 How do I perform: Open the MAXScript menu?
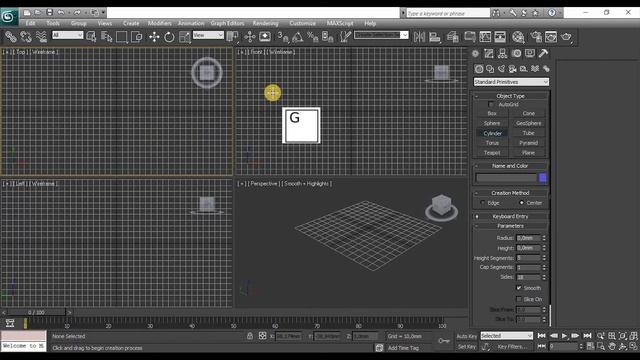tap(340, 23)
